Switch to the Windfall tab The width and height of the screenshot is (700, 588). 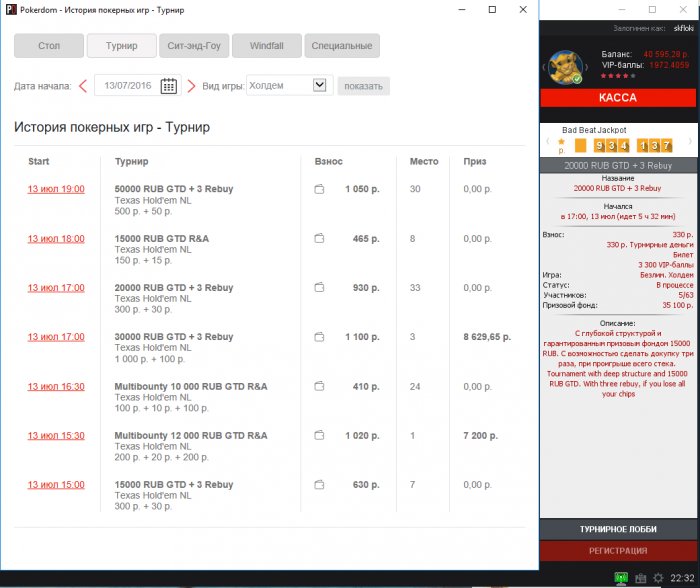(x=267, y=46)
